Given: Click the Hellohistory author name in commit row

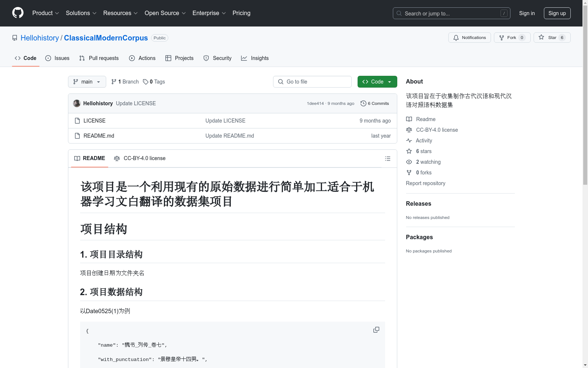Looking at the screenshot, I should 98,103.
